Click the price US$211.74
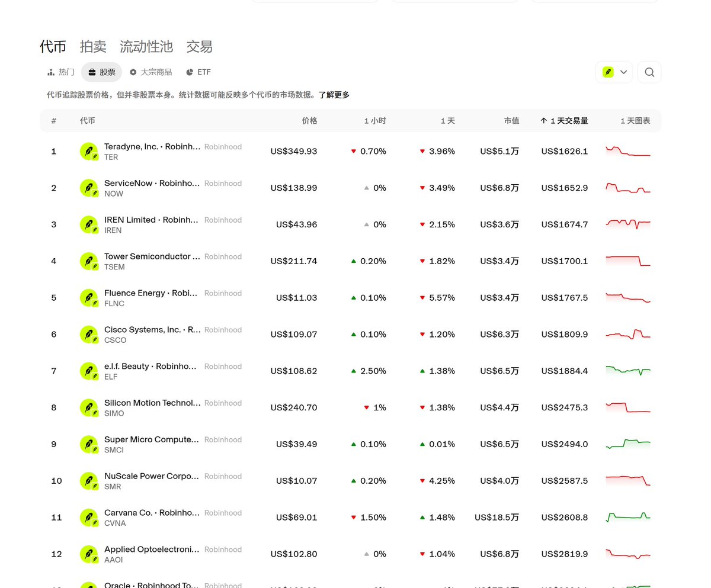The image size is (711, 588). tap(294, 261)
